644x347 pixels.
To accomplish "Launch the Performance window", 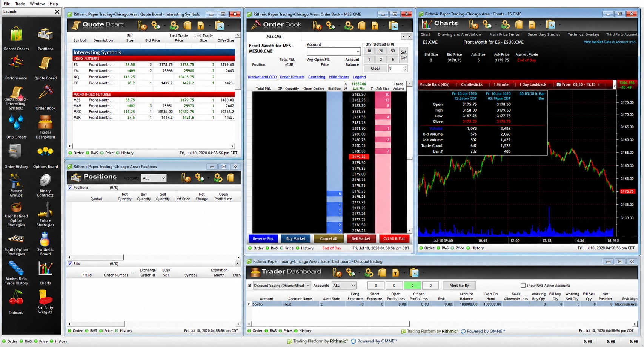I will click(16, 68).
